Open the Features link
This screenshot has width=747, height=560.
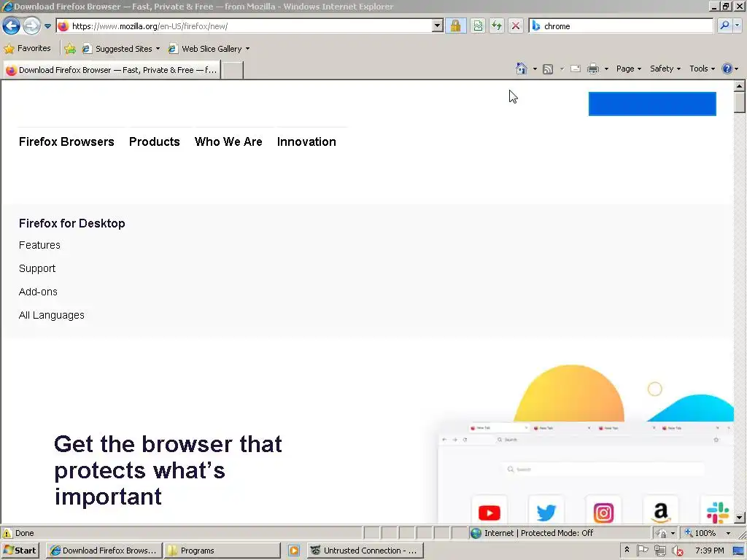[39, 245]
